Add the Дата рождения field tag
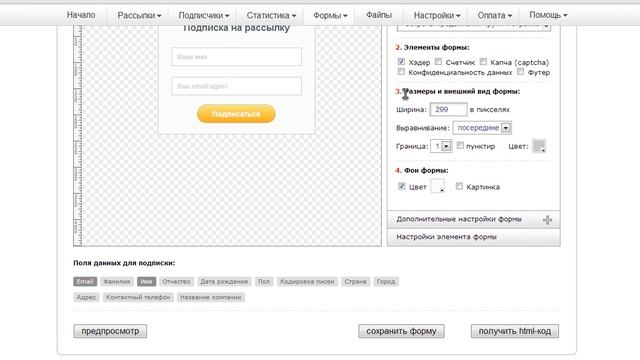The image size is (640, 360). [224, 282]
